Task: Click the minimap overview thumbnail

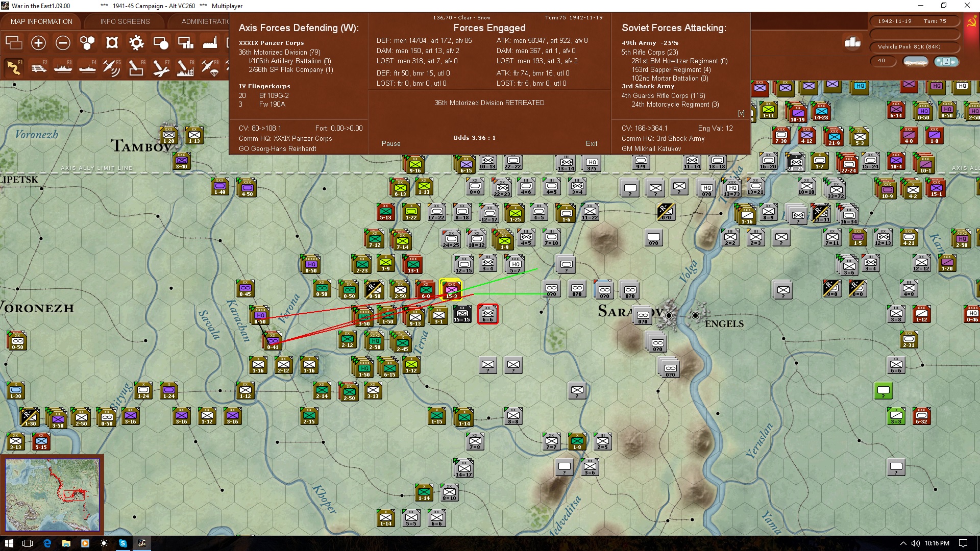Action: point(53,495)
